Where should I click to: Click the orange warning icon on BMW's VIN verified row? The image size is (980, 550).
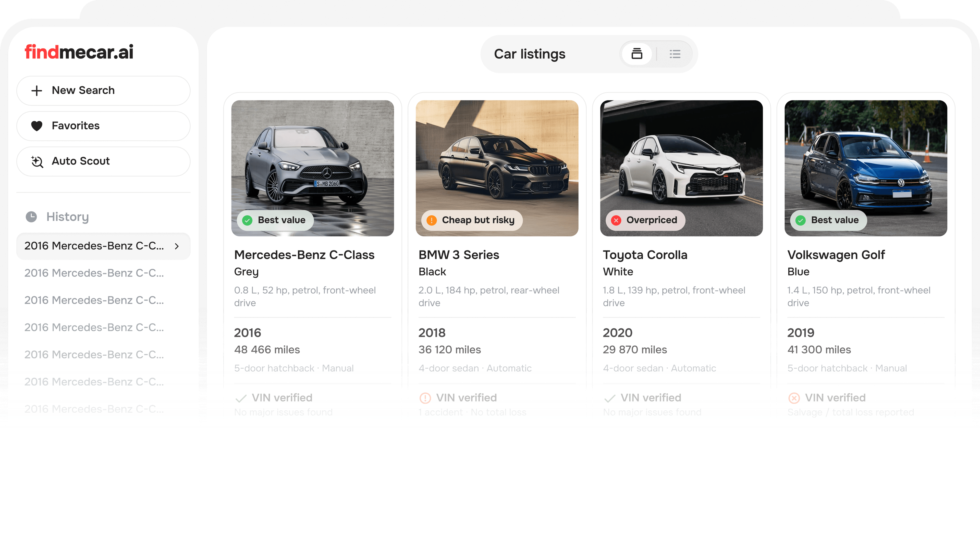pyautogui.click(x=425, y=397)
